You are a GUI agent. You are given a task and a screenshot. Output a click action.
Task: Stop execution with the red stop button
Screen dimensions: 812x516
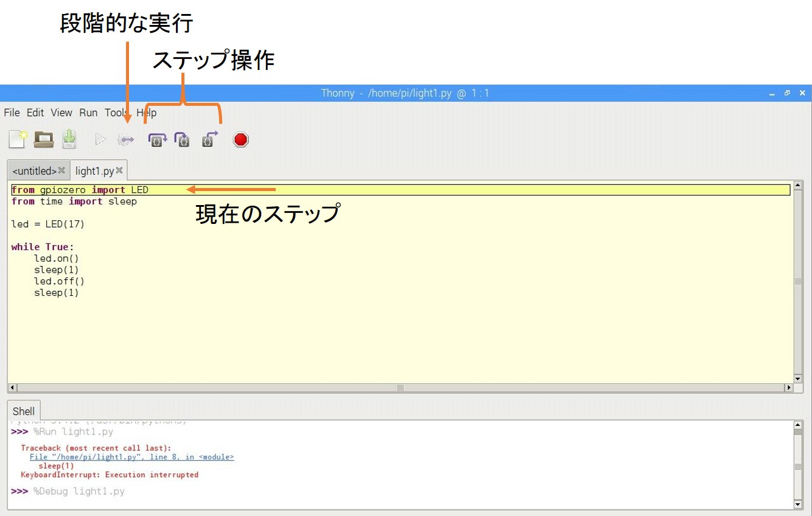point(241,140)
